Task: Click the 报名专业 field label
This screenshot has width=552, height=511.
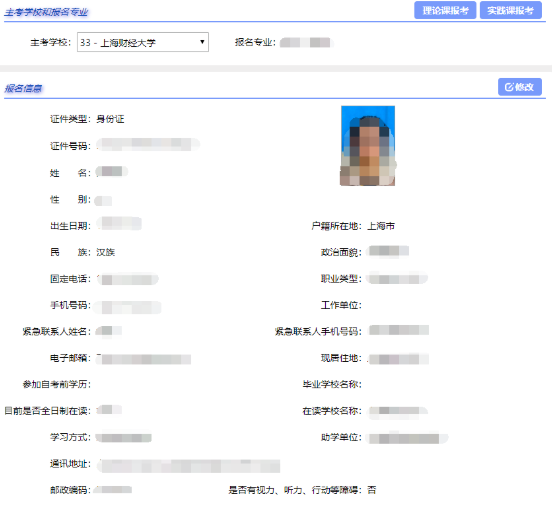Action: click(255, 42)
